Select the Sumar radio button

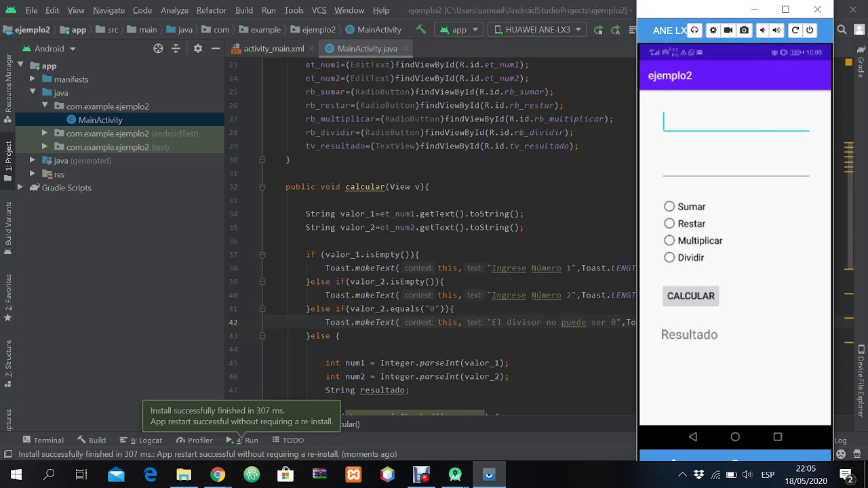[685, 207]
